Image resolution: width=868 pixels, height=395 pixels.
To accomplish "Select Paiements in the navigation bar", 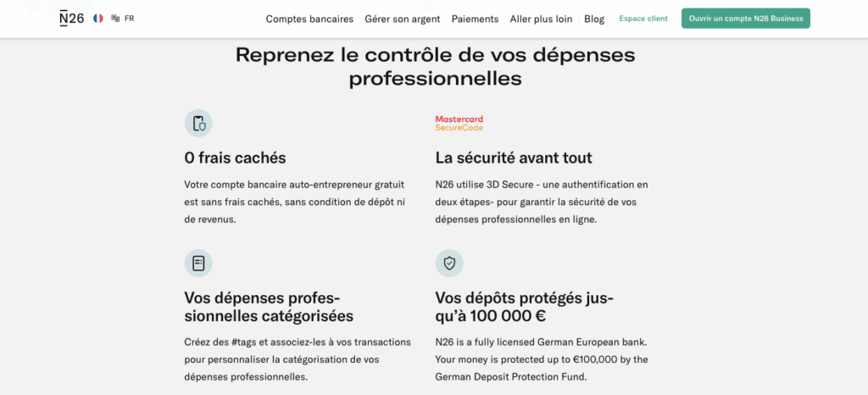I will [475, 19].
